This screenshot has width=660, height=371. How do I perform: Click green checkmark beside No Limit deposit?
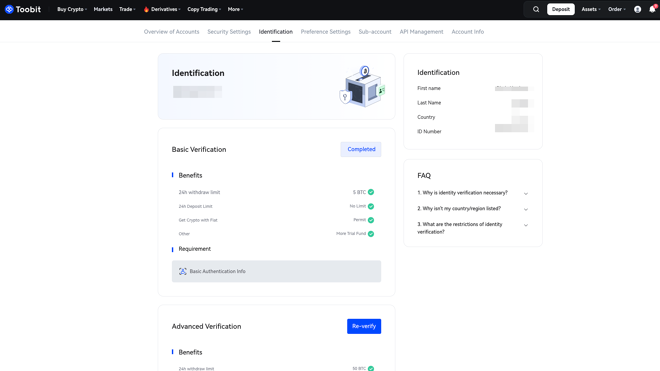coord(371,206)
